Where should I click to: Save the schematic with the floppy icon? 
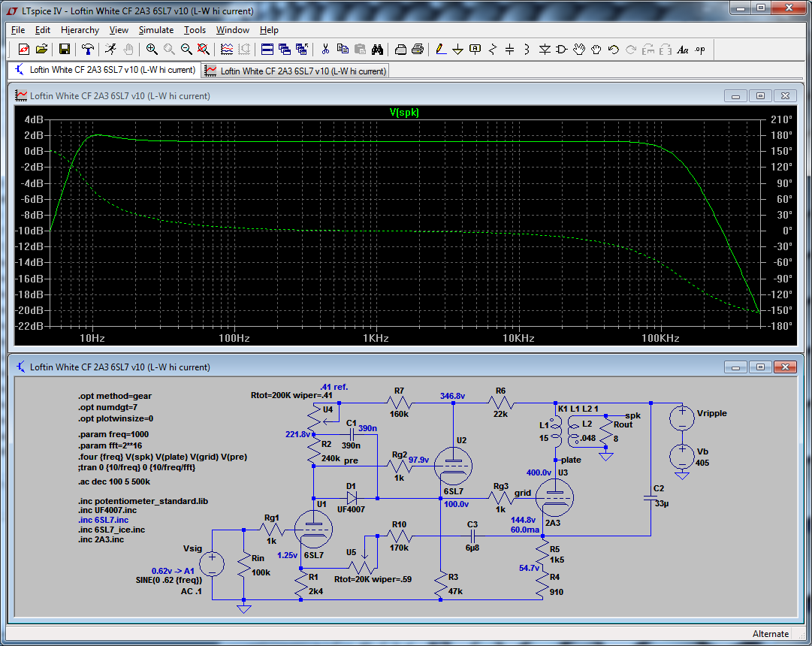pos(64,50)
